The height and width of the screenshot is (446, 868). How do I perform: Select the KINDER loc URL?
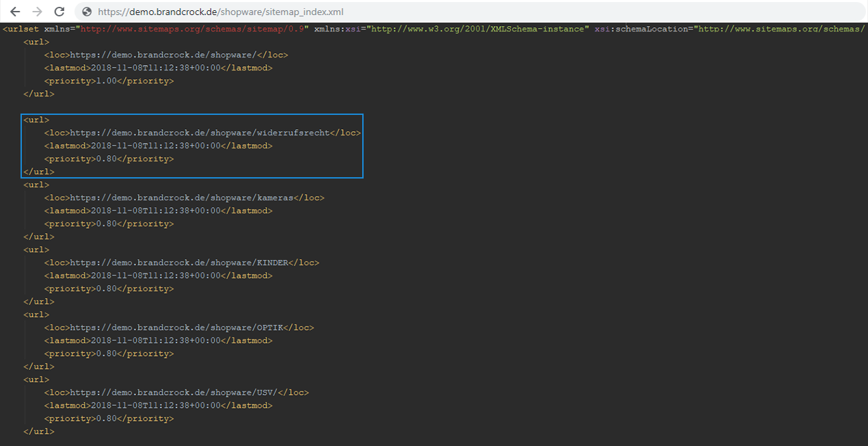click(178, 263)
